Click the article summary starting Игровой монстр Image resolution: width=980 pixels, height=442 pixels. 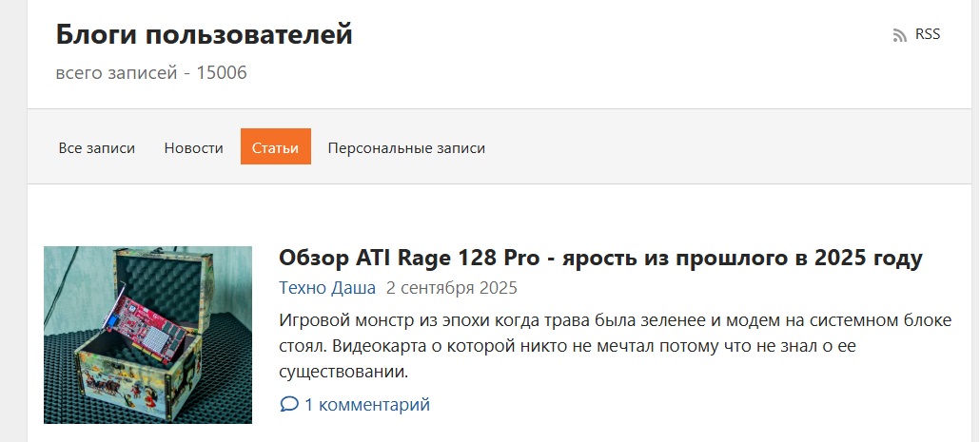[x=616, y=347]
